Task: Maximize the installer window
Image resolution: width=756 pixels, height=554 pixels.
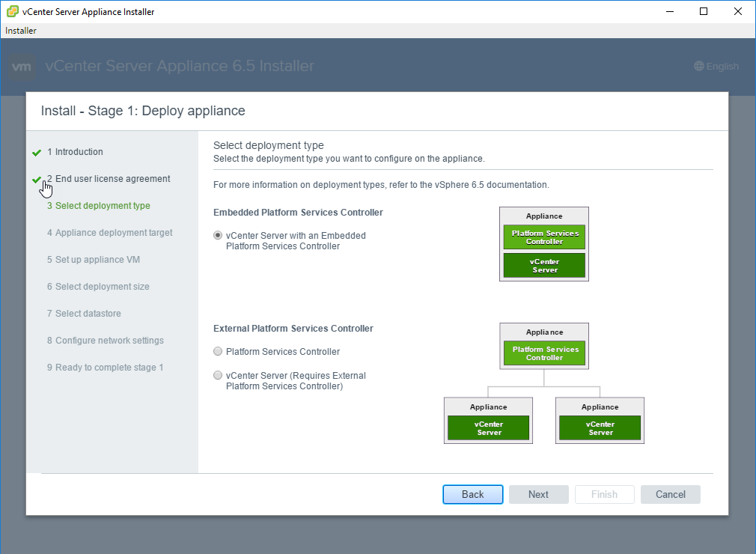Action: [704, 11]
